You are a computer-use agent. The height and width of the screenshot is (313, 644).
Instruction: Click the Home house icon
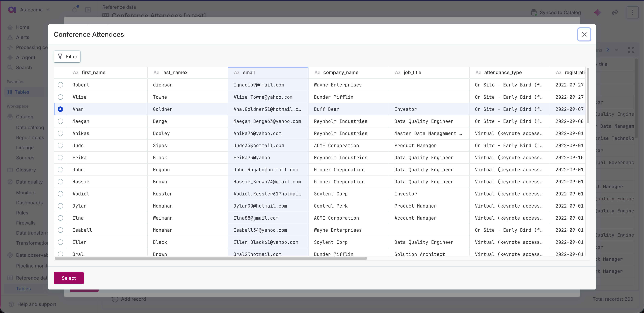[x=10, y=27]
